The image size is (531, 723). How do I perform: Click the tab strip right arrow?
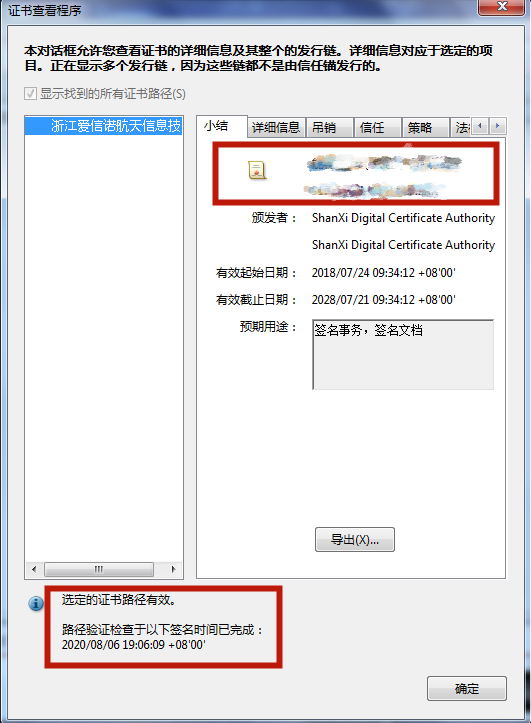coord(497,125)
